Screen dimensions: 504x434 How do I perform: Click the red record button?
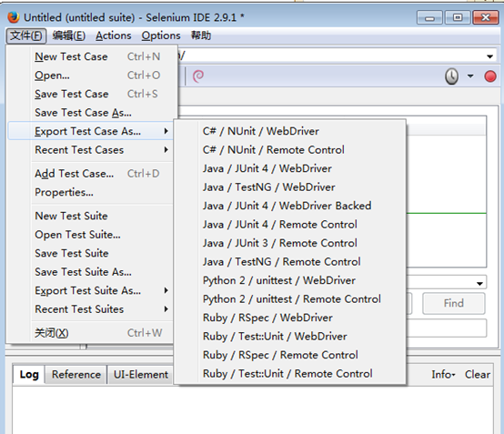click(x=490, y=76)
